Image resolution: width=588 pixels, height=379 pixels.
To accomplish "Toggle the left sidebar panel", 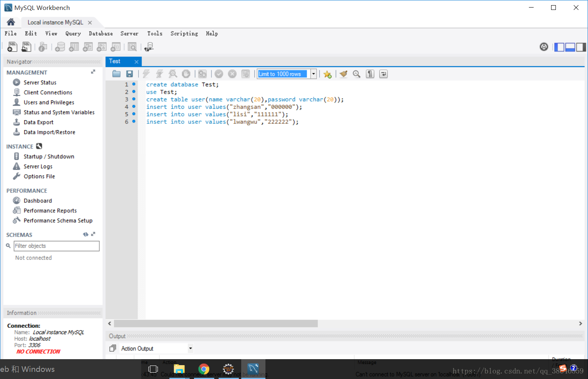I will click(x=559, y=47).
